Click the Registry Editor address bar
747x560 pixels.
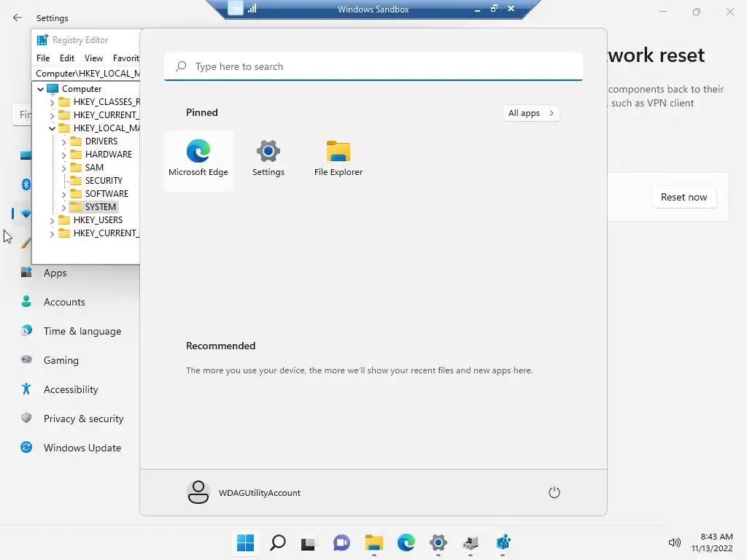(87, 74)
